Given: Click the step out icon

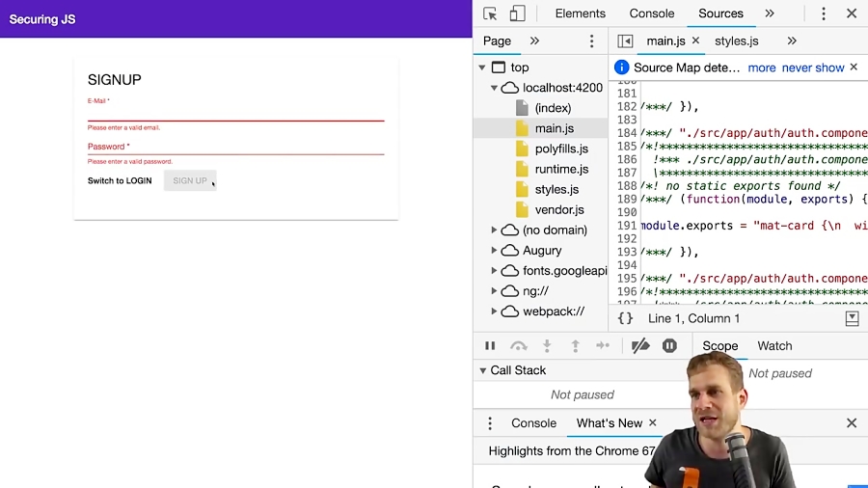Looking at the screenshot, I should [575, 346].
